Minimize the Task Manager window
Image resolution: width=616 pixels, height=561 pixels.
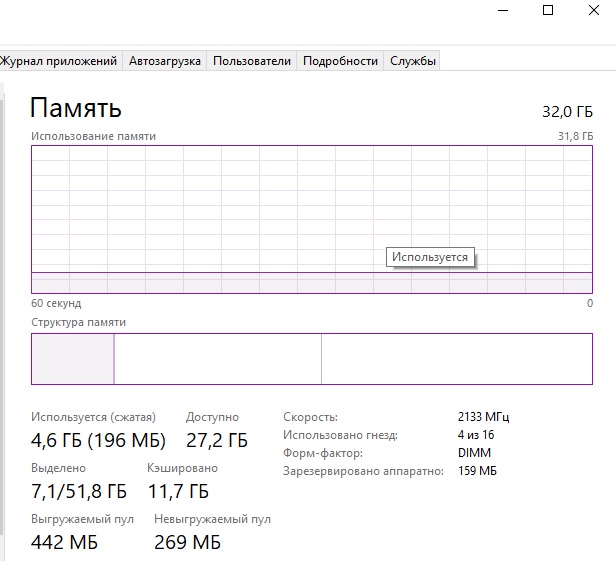coord(502,10)
